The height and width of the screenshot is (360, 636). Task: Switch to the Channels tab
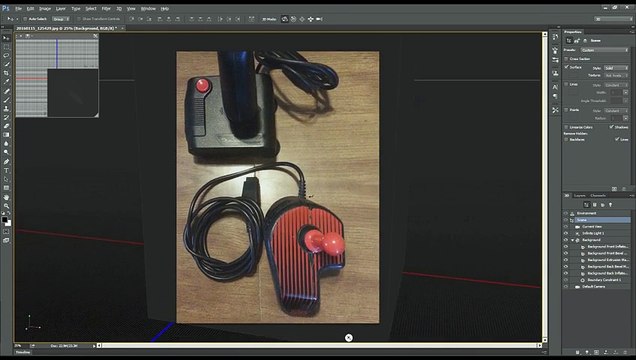598,195
